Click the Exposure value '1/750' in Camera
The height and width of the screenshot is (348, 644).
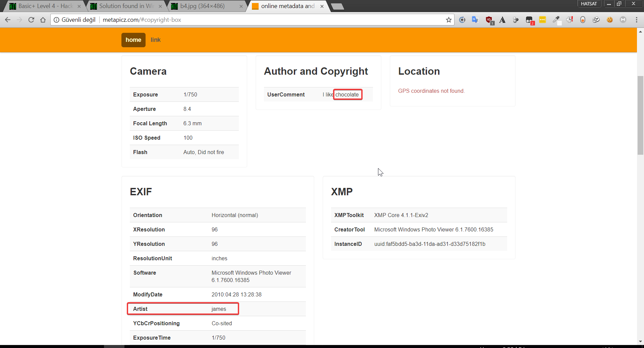190,94
